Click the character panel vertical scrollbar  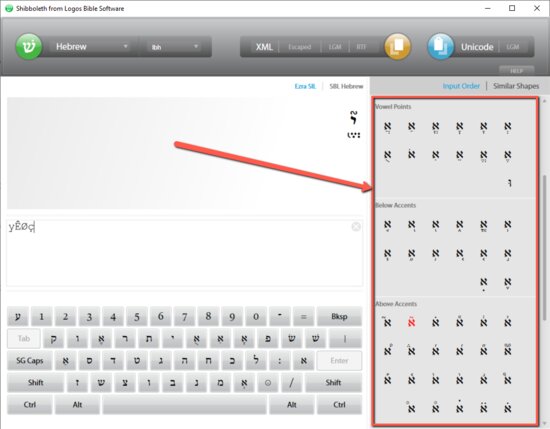544,247
